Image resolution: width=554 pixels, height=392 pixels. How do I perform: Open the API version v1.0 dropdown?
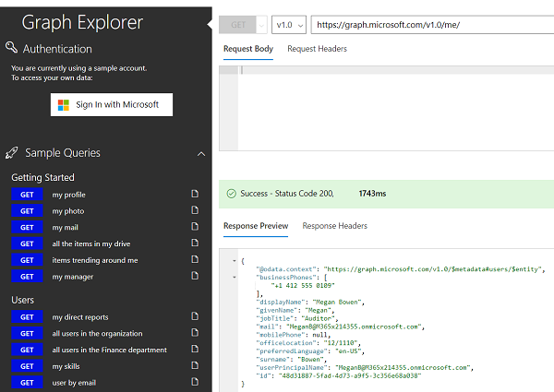287,25
